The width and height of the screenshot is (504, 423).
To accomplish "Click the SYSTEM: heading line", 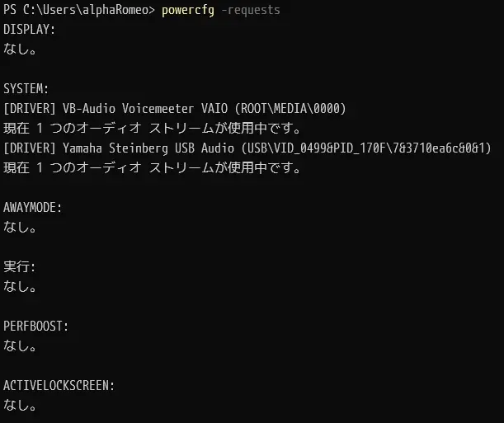I will pos(26,89).
